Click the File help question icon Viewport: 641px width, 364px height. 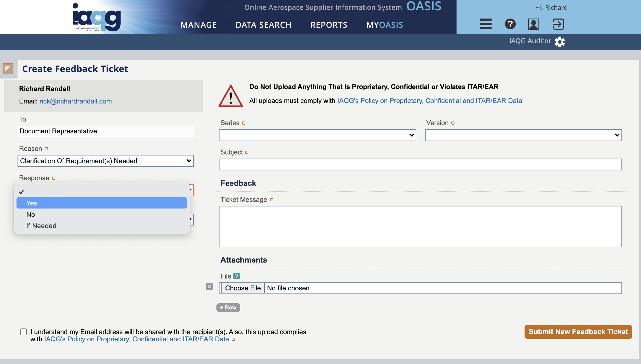point(237,276)
